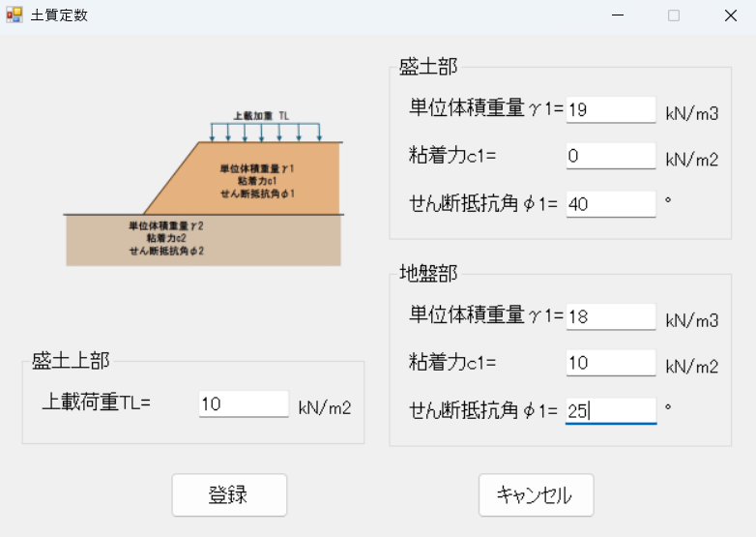Click the 地盤部 せん断抵抗角 field showing 25
Screen dimensions: 756x537
[x=611, y=410]
